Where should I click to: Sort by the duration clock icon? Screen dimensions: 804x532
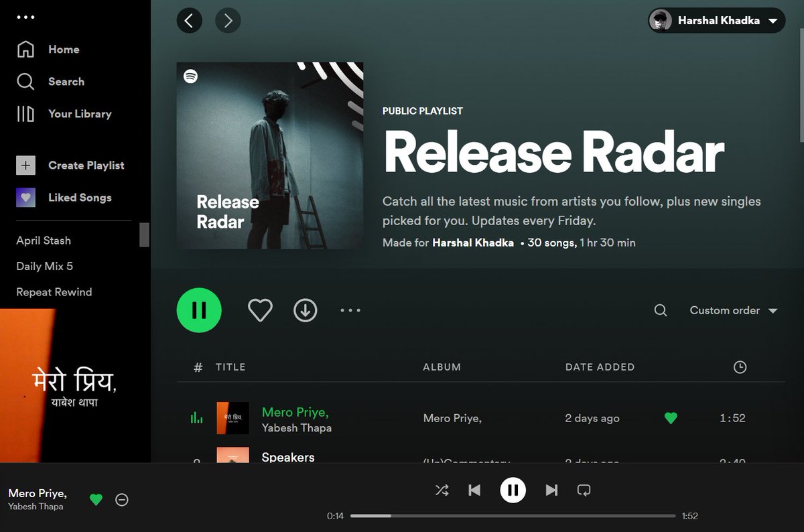coord(740,367)
